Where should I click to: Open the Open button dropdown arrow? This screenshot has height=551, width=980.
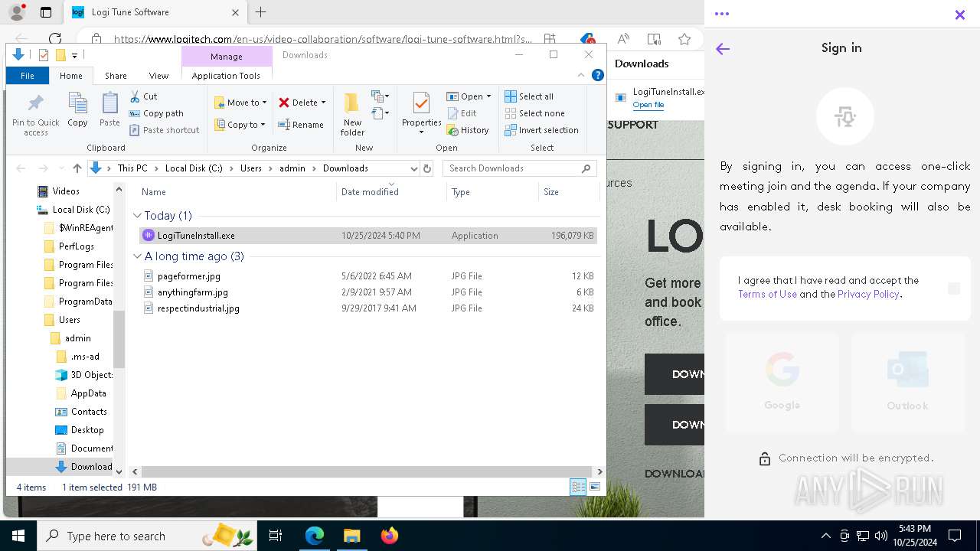488,96
